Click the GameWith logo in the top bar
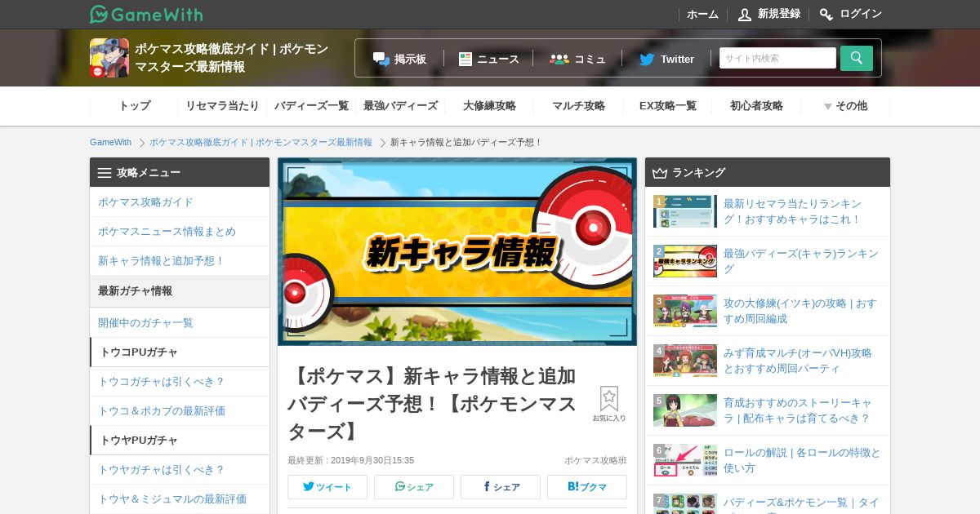 (x=146, y=14)
